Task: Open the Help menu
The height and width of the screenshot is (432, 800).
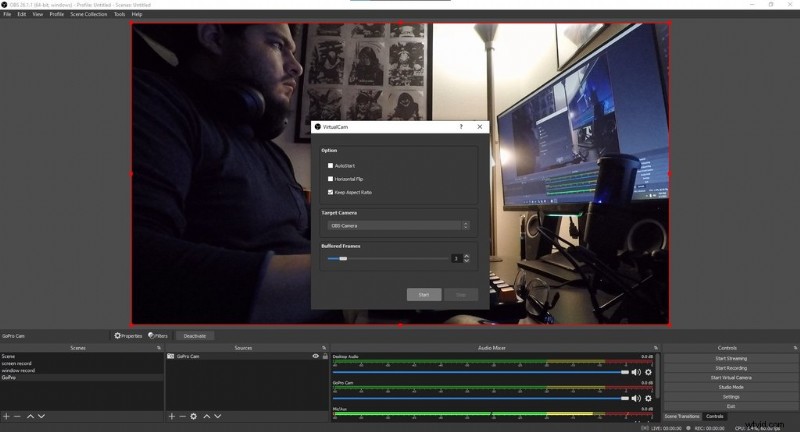Action: [137, 14]
